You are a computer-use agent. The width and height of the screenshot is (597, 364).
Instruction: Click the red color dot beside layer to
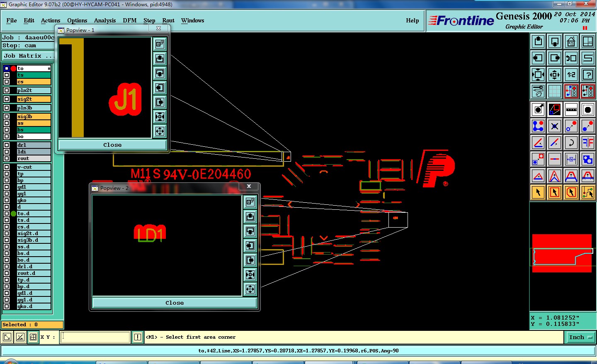point(13,68)
